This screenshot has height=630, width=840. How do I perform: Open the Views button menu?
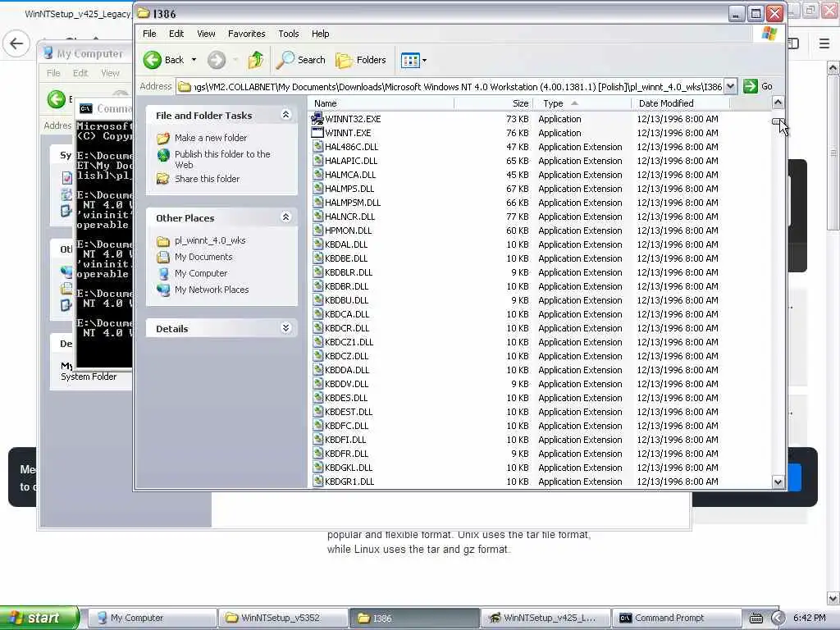coord(413,60)
